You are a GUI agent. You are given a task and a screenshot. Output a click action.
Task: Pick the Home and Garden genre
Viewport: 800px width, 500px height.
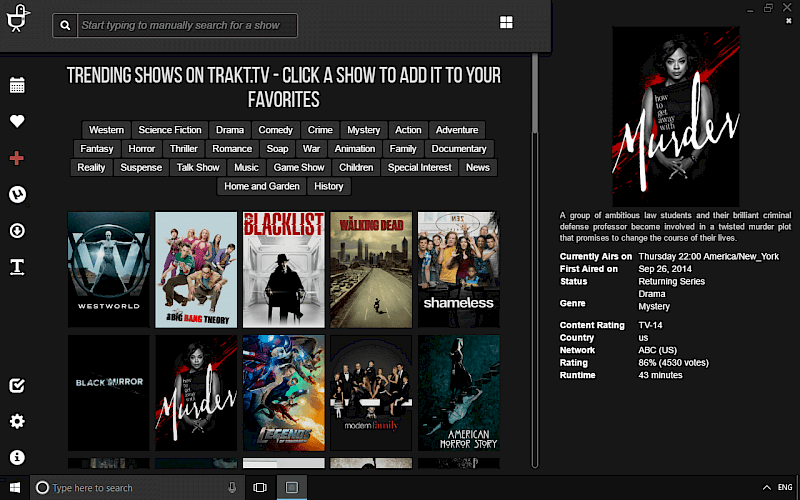click(x=262, y=187)
